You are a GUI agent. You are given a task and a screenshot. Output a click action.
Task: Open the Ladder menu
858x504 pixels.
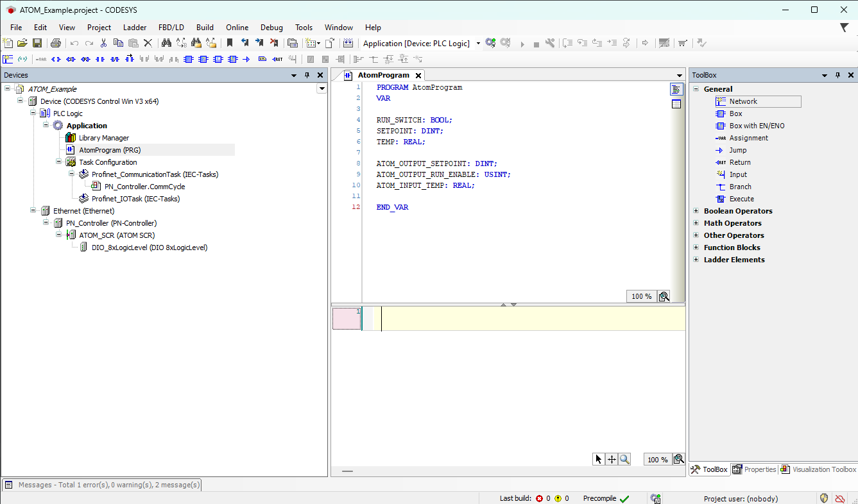tap(135, 27)
